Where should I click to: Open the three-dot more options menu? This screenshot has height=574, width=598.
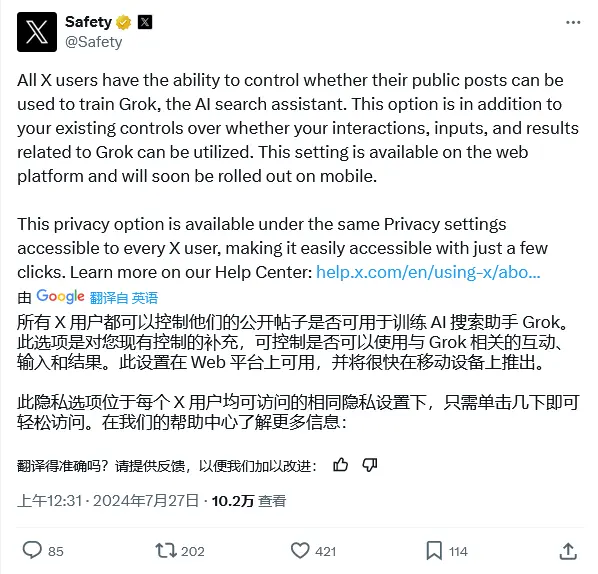(x=573, y=23)
